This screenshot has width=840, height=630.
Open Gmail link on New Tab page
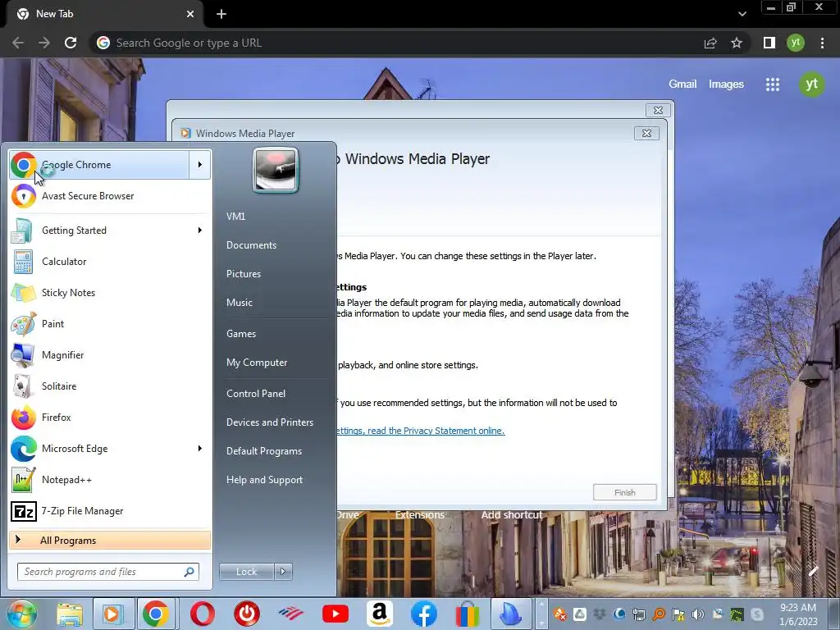click(x=682, y=84)
